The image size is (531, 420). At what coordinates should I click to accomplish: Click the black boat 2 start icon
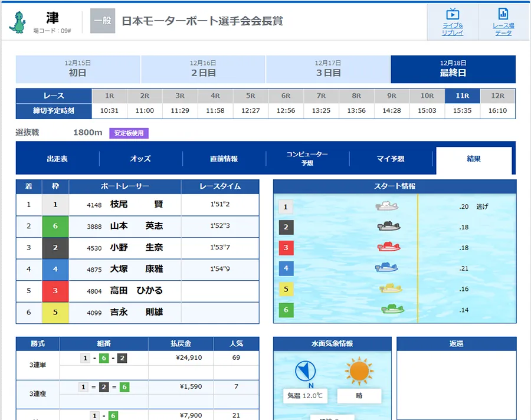[x=389, y=227]
